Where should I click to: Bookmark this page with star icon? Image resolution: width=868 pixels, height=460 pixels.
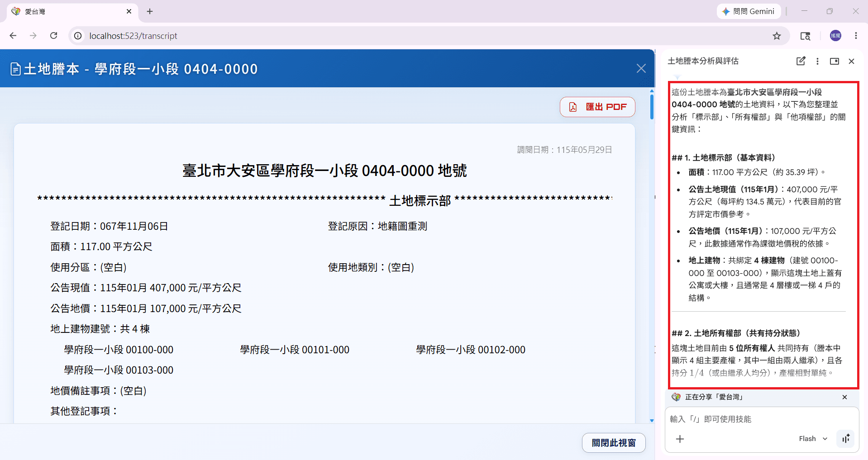click(x=777, y=36)
